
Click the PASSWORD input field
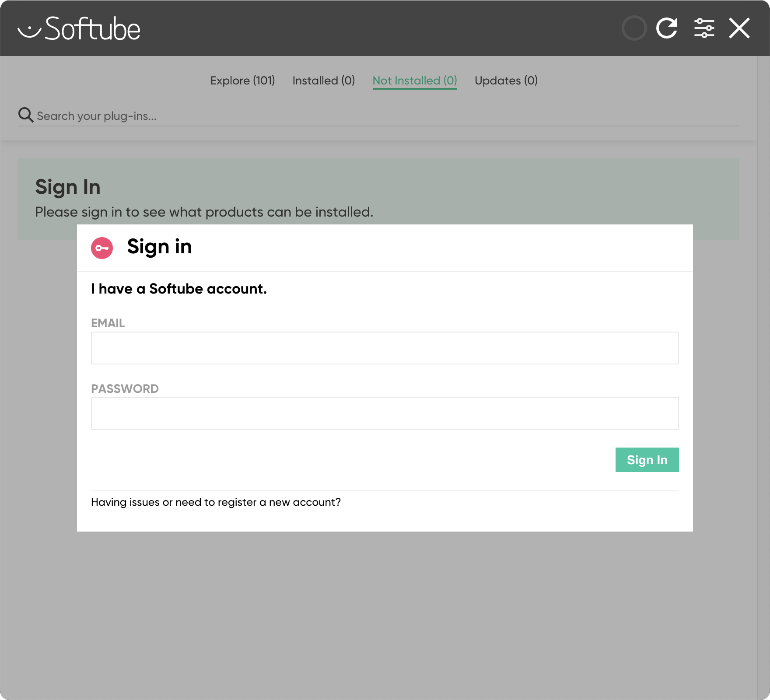coord(385,414)
